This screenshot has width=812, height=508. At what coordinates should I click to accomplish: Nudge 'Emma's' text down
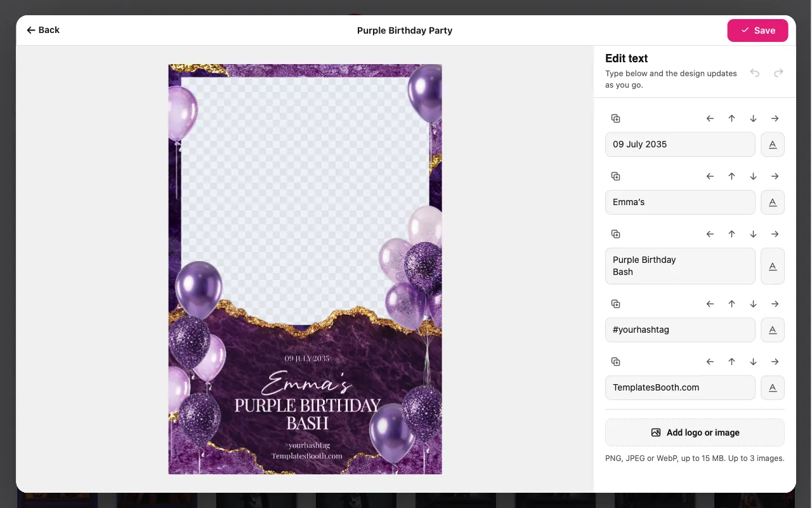click(753, 177)
